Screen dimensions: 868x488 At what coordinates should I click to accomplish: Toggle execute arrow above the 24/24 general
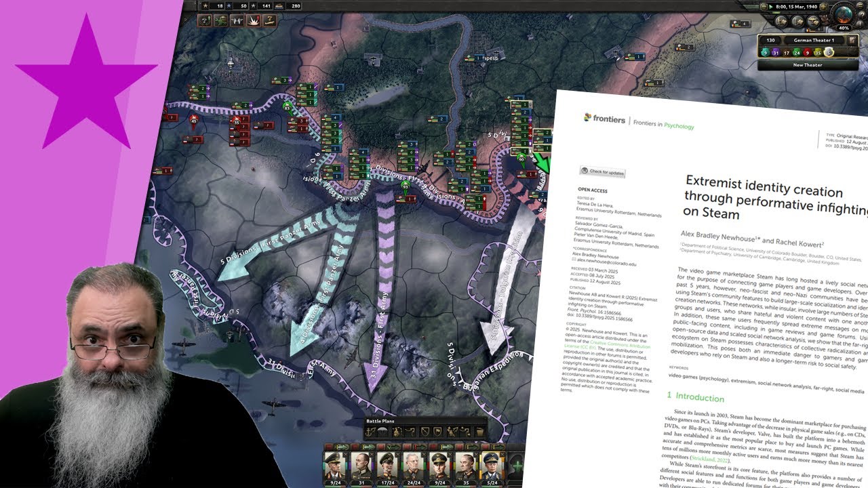[x=420, y=447]
